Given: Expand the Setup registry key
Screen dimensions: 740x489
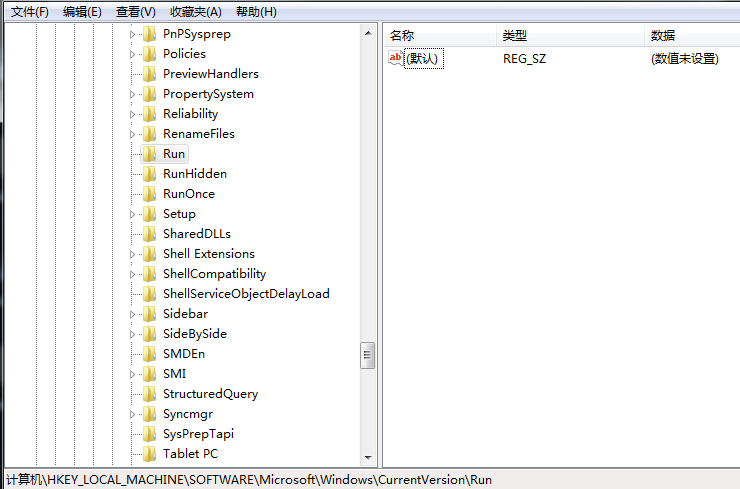Looking at the screenshot, I should 131,214.
